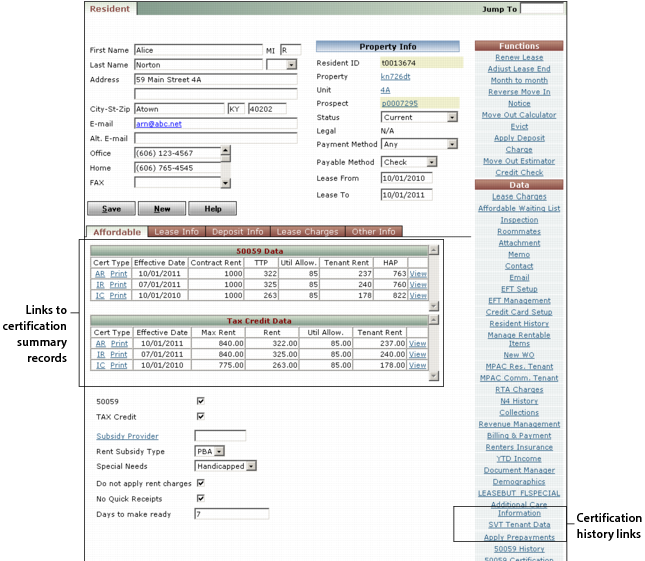
Task: Open the Status dropdown
Action: [x=452, y=117]
